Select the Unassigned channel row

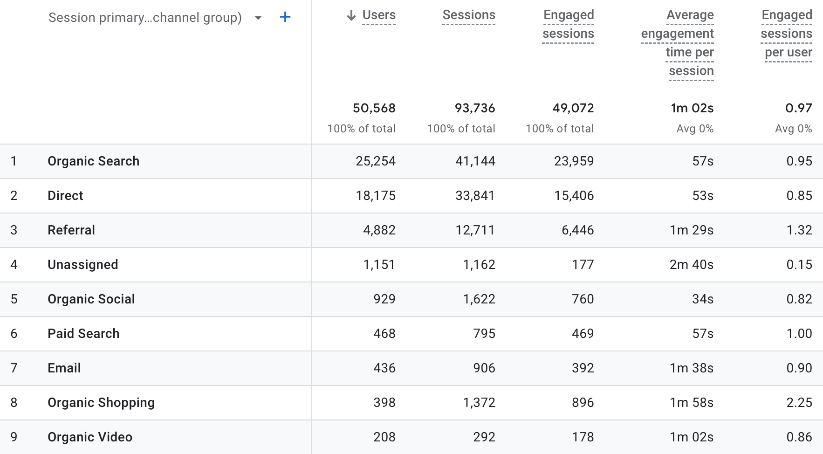(x=82, y=265)
